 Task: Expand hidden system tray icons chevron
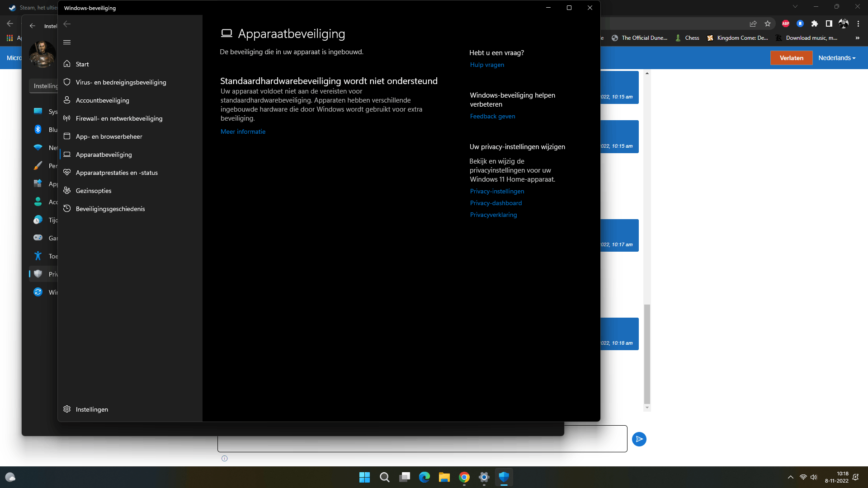[790, 477]
